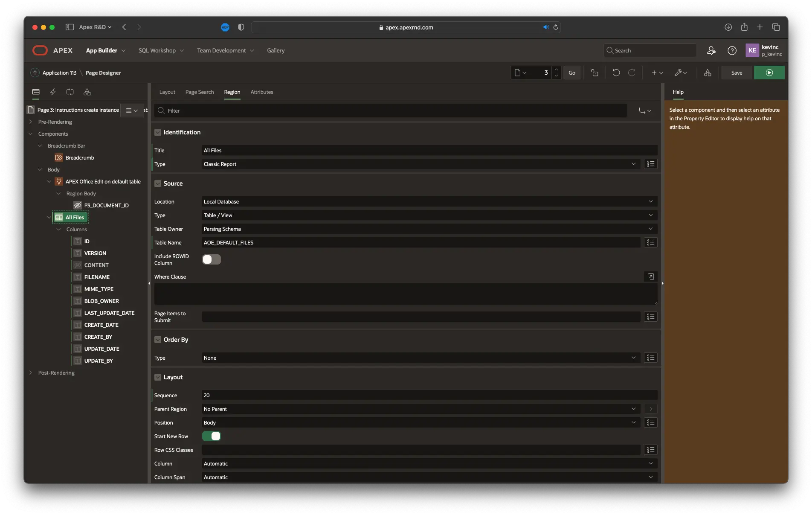The image size is (812, 515).
Task: Undo the last change
Action: [616, 73]
